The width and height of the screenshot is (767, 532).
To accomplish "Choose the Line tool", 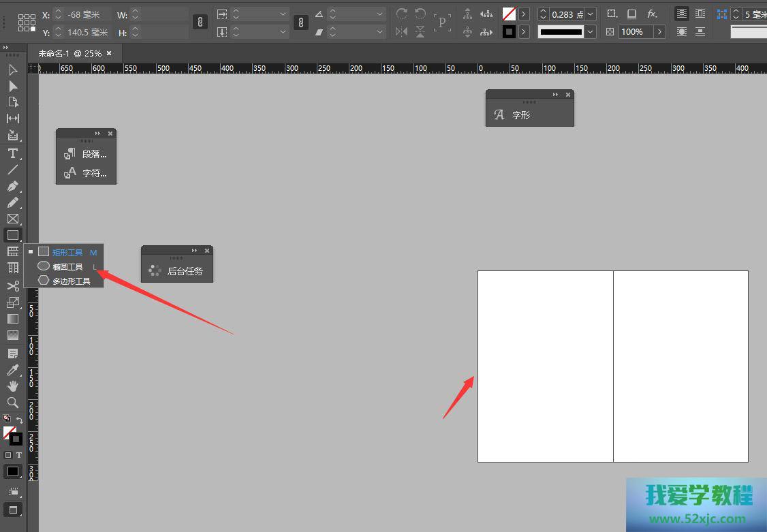I will pyautogui.click(x=12, y=170).
